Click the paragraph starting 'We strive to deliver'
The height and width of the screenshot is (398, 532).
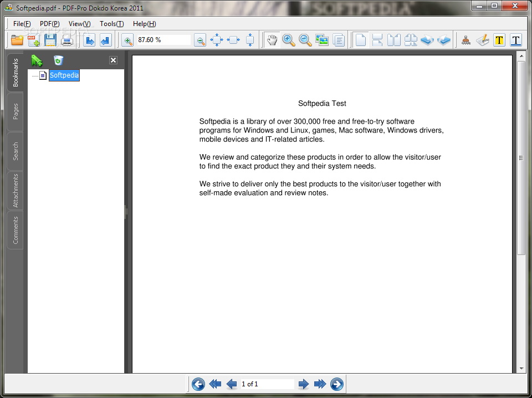[320, 188]
